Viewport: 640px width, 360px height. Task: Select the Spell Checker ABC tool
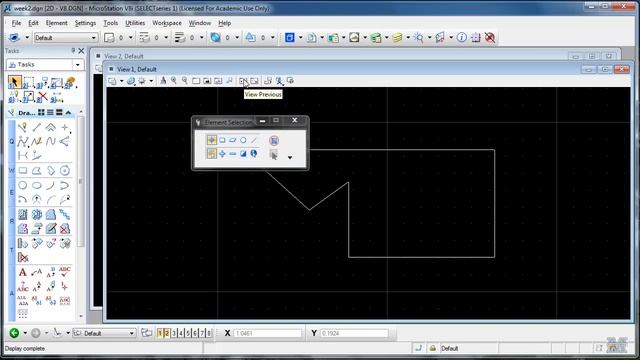[x=64, y=272]
